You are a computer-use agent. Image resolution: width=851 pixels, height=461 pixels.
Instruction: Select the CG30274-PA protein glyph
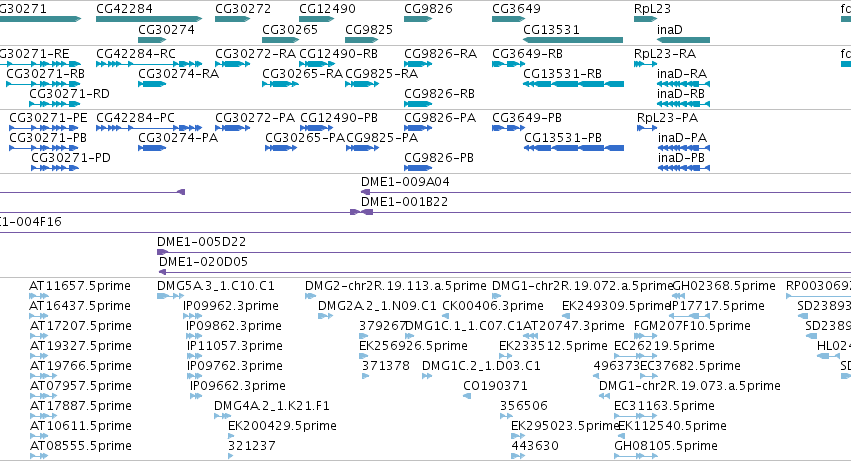tap(152, 148)
